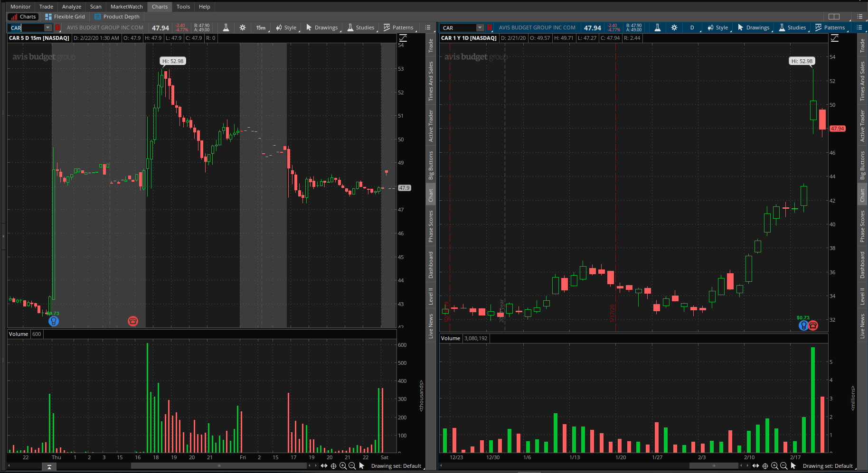868x473 pixels.
Task: Open the 15m timeframe dropdown
Action: coord(262,28)
